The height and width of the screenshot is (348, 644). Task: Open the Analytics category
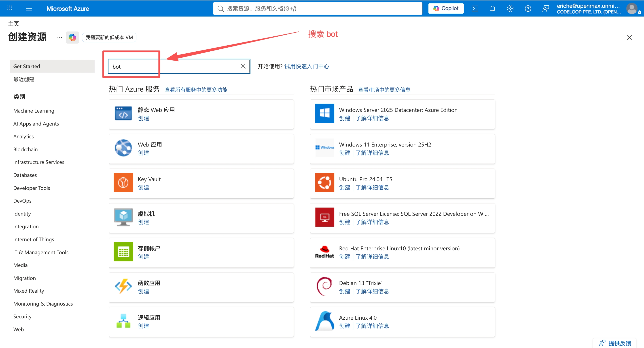23,136
